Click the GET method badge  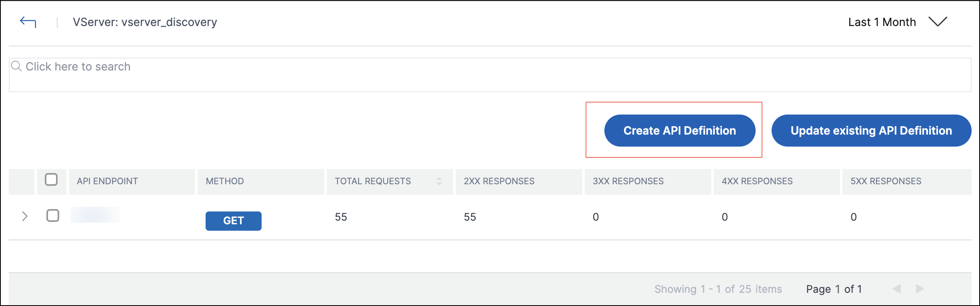(234, 221)
